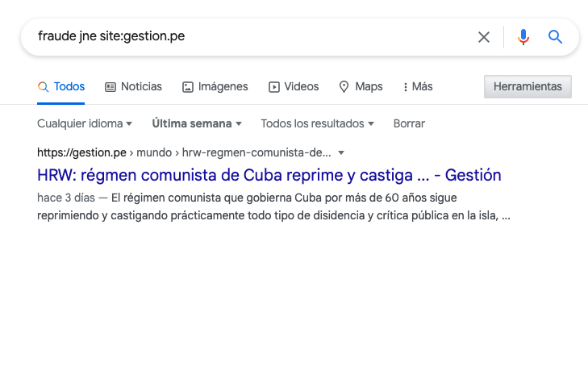Open the Todos los resultados dropdown
This screenshot has height=379, width=588.
pos(317,123)
